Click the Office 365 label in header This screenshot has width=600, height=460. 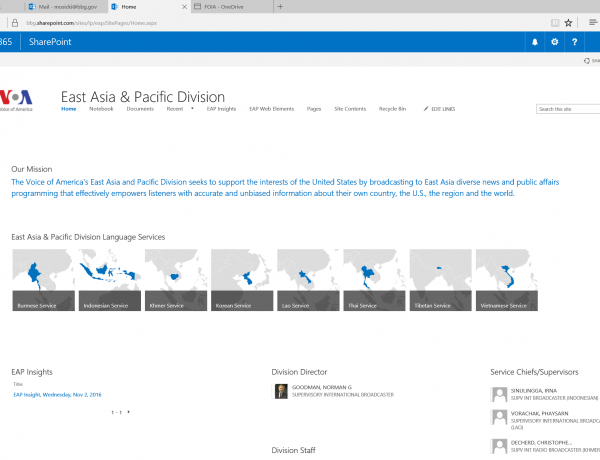(x=6, y=42)
